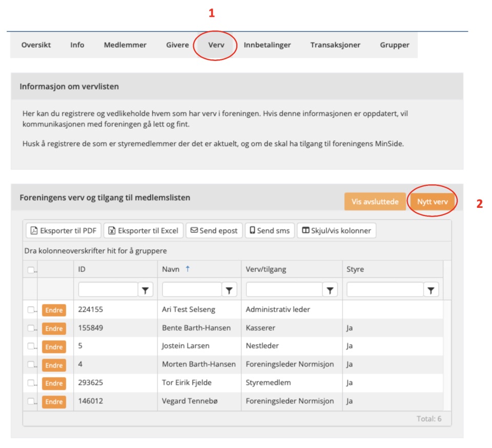Switch to the Info tab
Viewport: 492px width, 448px height.
pyautogui.click(x=77, y=45)
